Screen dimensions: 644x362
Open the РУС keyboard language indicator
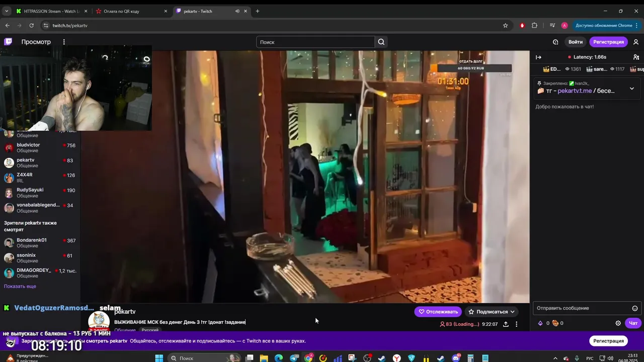click(590, 358)
